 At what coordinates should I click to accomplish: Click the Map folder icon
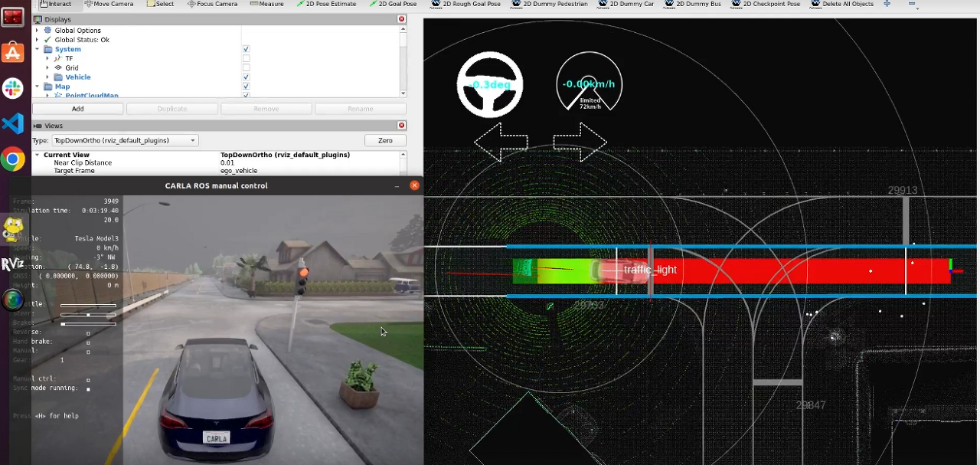[47, 87]
